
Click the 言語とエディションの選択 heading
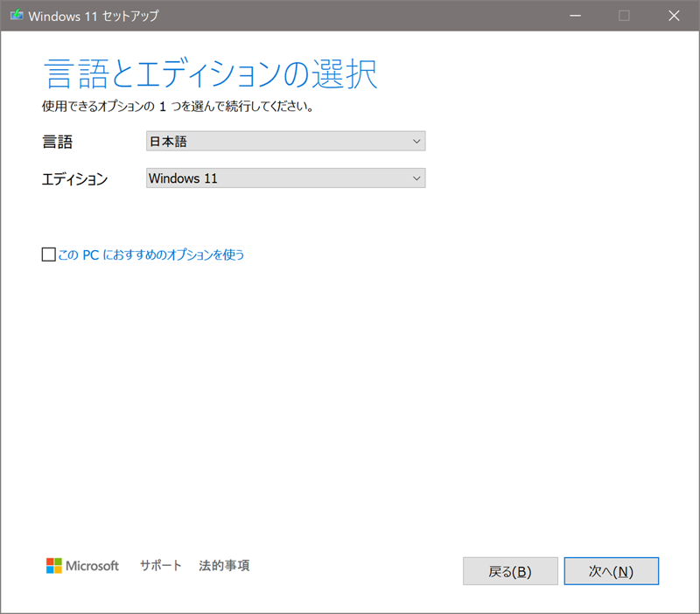pos(211,73)
